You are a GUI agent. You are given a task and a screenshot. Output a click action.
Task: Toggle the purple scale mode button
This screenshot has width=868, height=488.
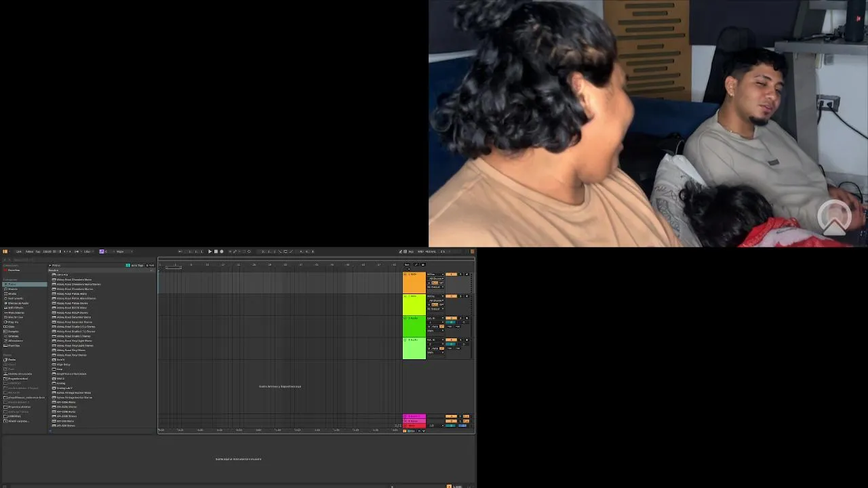(102, 251)
